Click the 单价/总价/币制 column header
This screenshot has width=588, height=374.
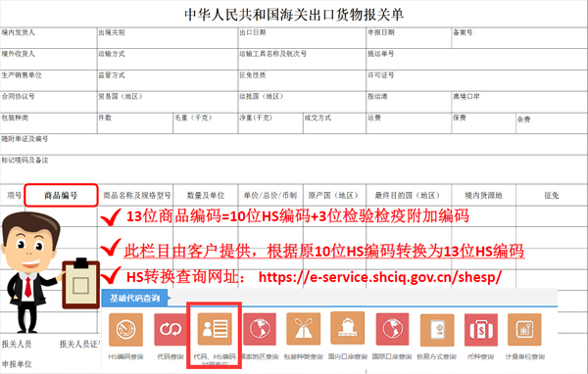(x=270, y=195)
